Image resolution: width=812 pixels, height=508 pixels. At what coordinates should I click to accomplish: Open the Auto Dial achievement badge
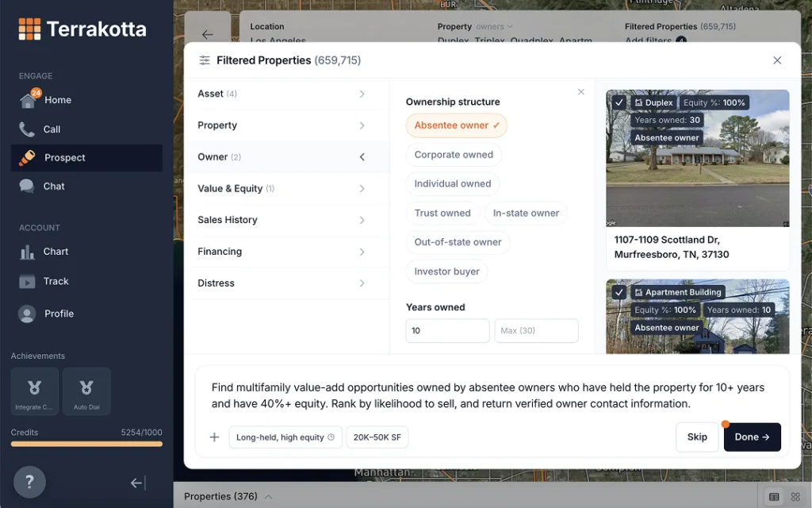tap(86, 391)
